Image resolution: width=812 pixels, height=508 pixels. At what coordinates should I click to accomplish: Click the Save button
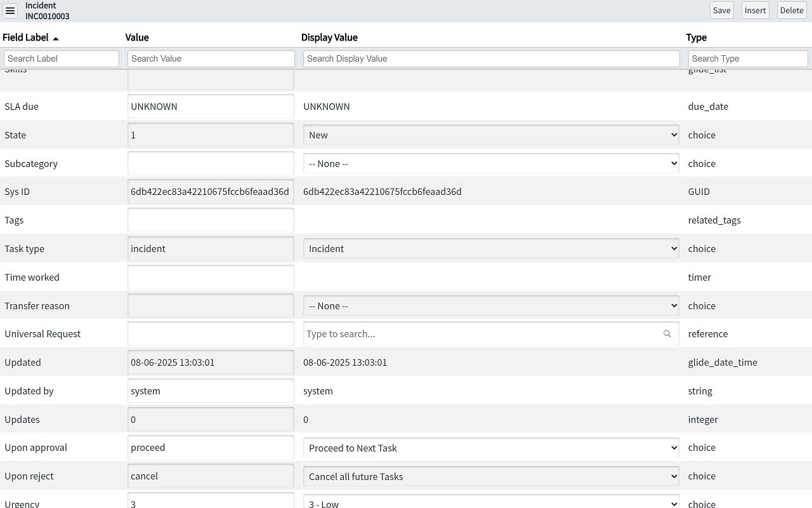coord(721,10)
